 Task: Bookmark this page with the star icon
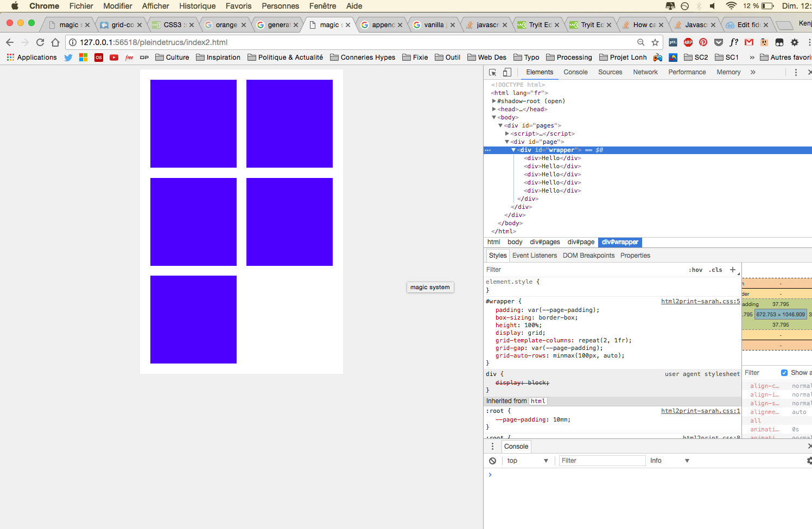pyautogui.click(x=655, y=42)
